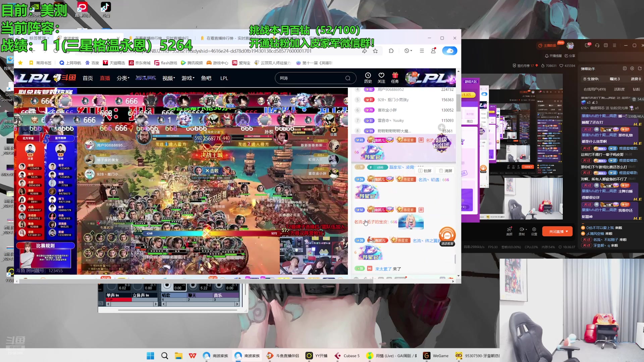Open the 鱼吧 nav item

tap(206, 78)
